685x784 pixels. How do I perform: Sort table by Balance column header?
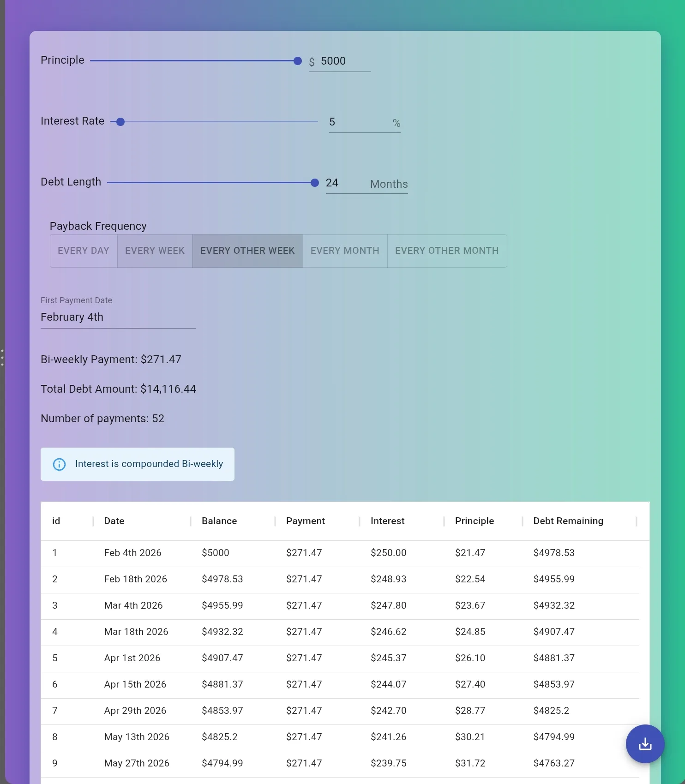[x=219, y=521]
